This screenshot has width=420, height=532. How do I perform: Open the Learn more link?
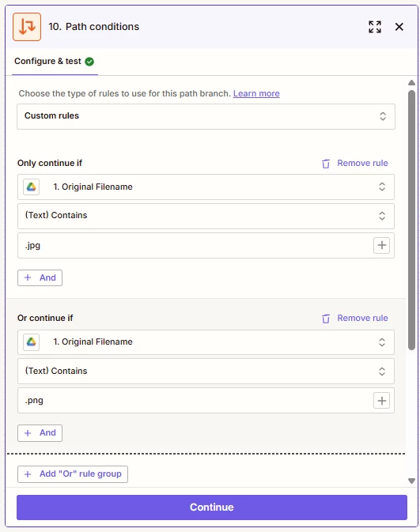[x=256, y=93]
